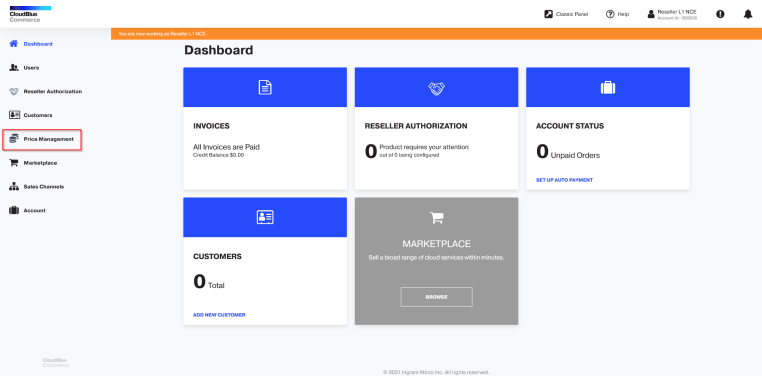Open the notifications bell icon

tap(748, 14)
